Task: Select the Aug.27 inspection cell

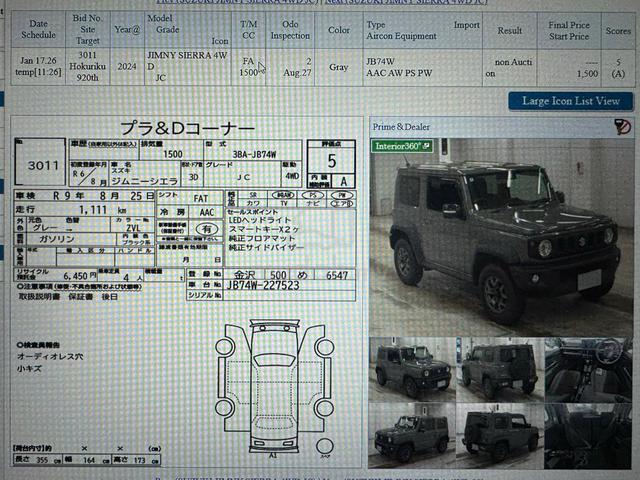Action: pos(290,67)
